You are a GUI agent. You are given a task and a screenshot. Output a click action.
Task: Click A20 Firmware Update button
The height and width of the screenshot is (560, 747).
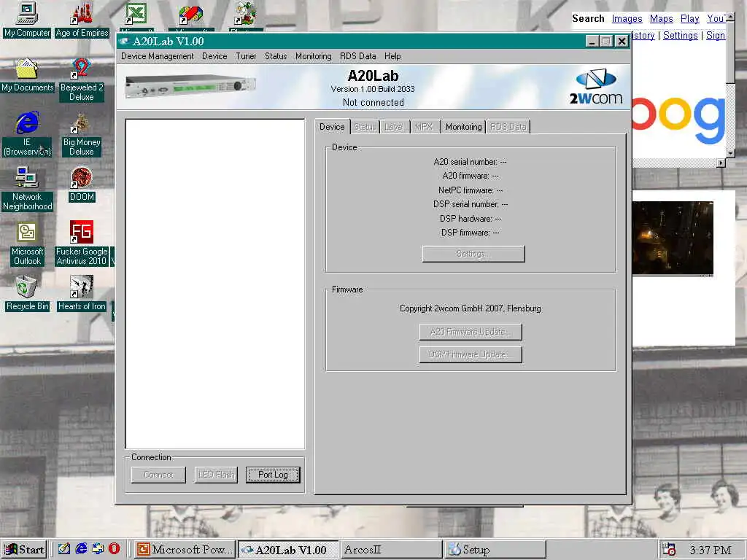471,332
